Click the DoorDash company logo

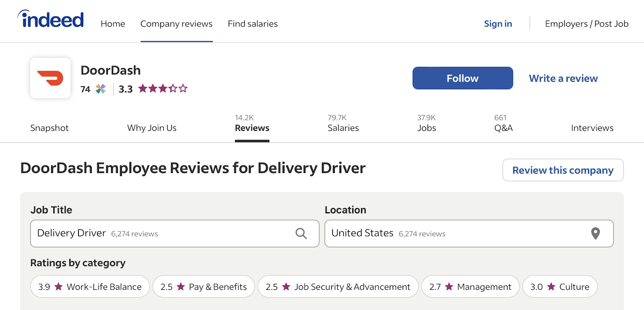[50, 78]
